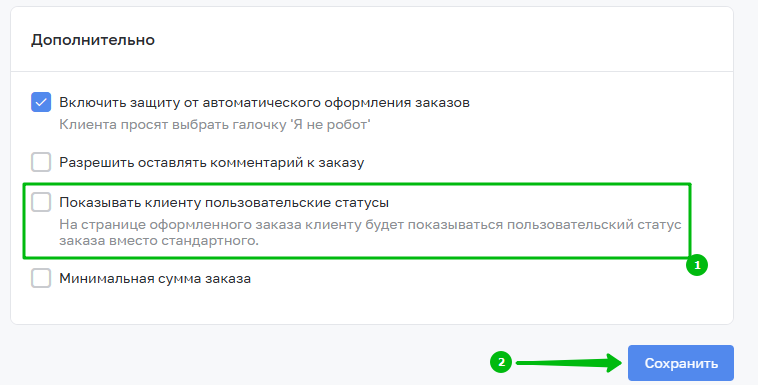This screenshot has width=758, height=385.
Task: Click label text Разрешить оставлять комментарий к заказу
Action: click(212, 163)
